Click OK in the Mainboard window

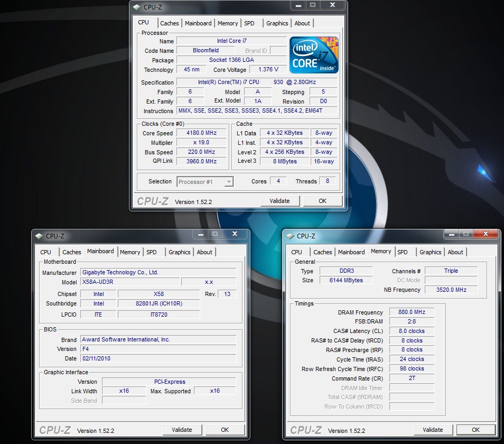pyautogui.click(x=225, y=430)
